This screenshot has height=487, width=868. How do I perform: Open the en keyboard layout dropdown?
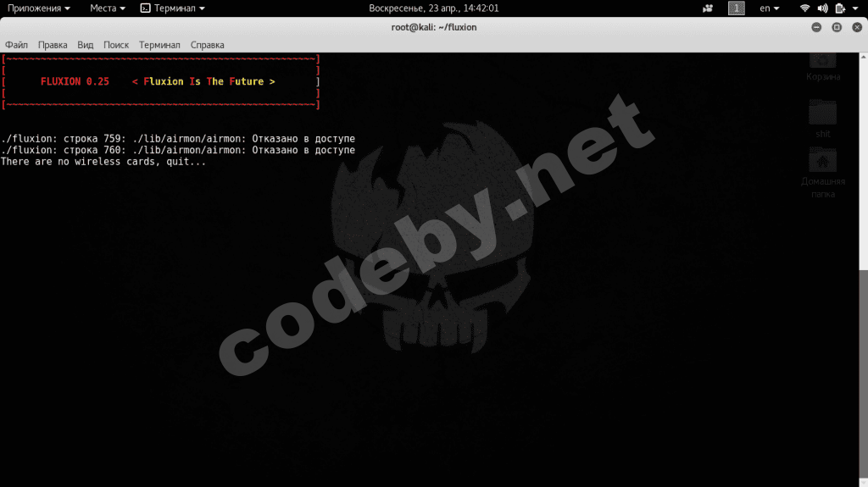tap(769, 8)
